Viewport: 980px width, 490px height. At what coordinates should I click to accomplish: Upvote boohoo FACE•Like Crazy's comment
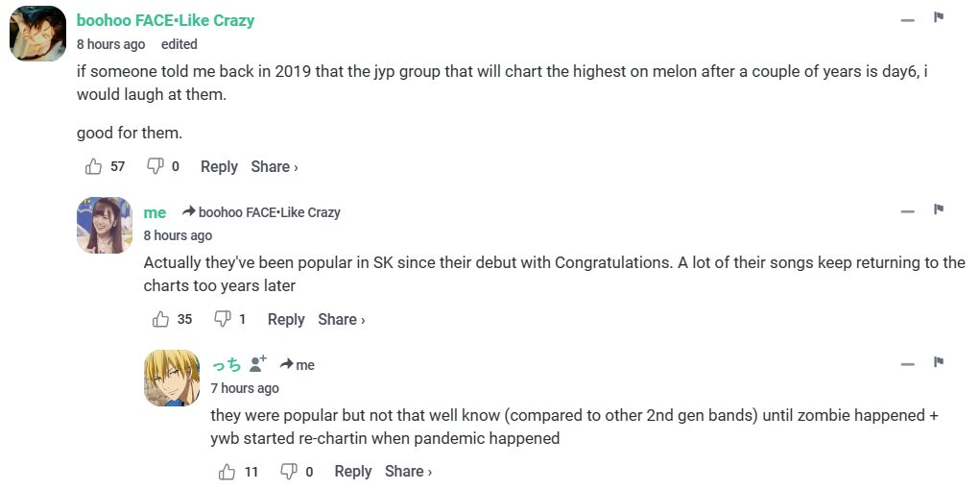click(x=94, y=166)
